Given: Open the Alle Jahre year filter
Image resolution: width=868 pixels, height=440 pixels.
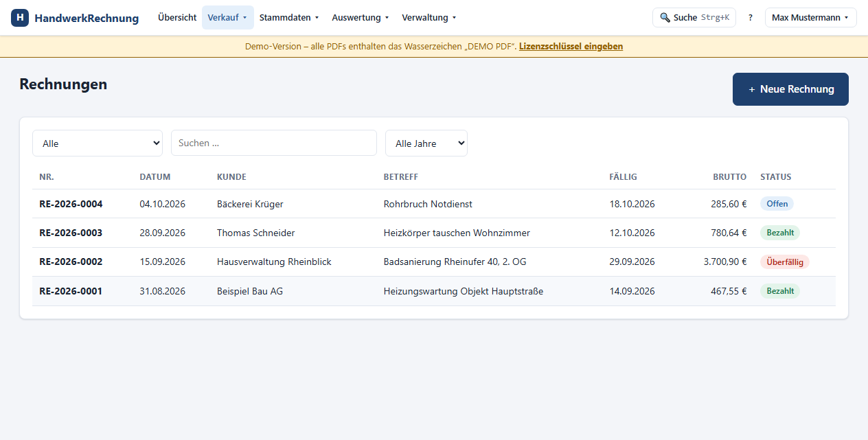Looking at the screenshot, I should (426, 143).
